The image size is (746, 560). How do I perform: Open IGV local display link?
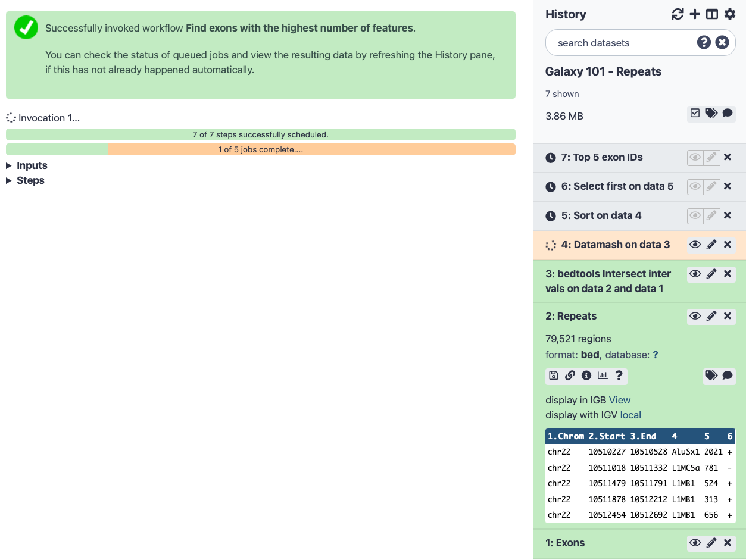point(630,415)
